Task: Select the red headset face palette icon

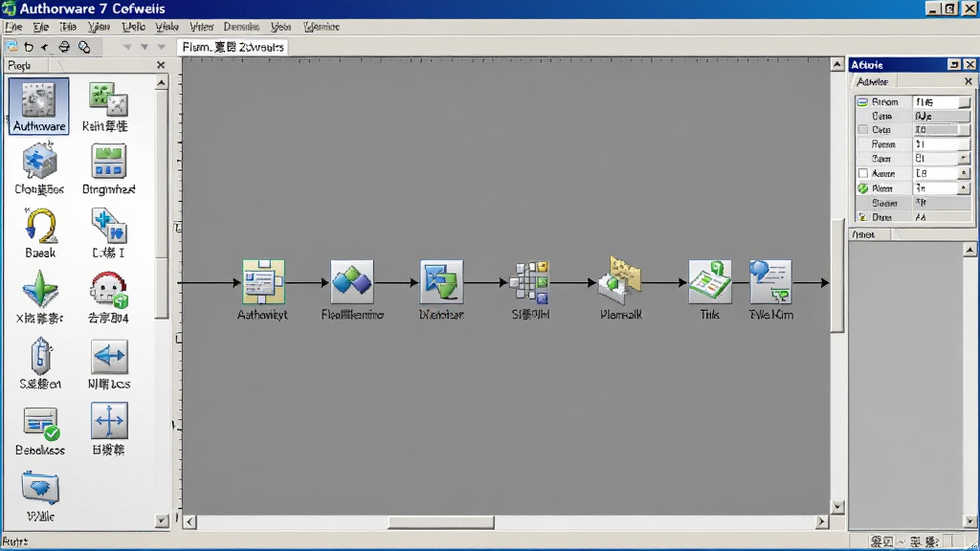Action: (109, 290)
